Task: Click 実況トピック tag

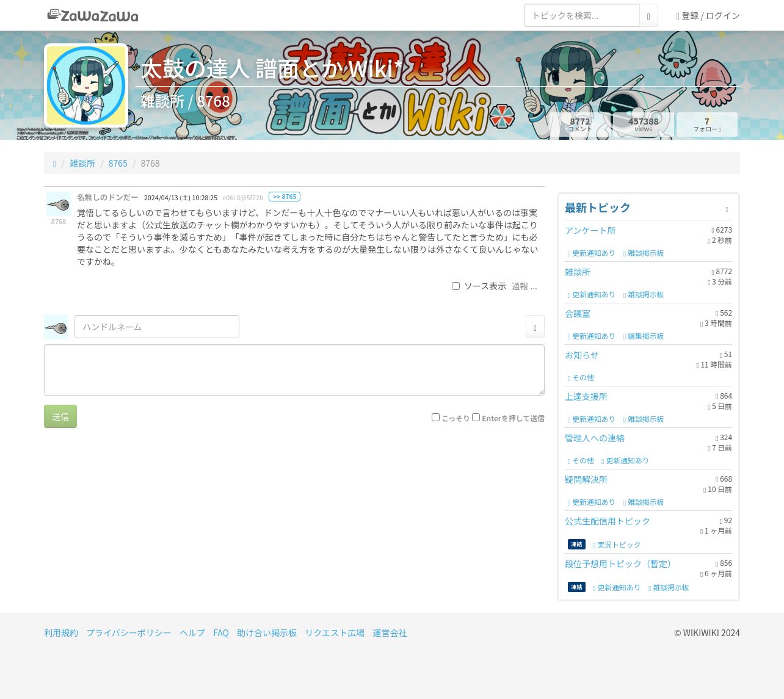Action: pos(617,545)
